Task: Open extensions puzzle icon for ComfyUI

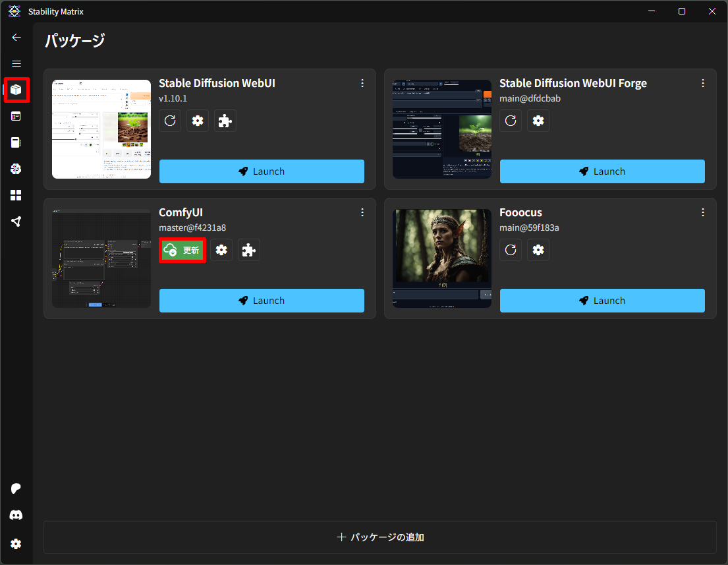Action: [249, 250]
